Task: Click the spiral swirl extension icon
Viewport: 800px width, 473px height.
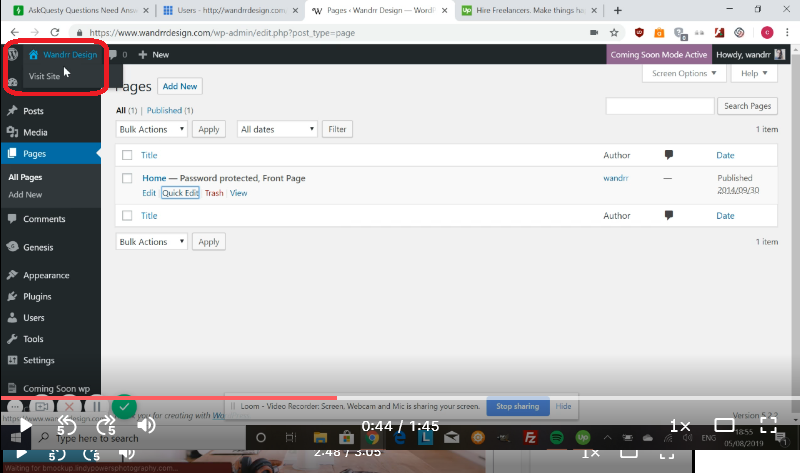Action: (x=739, y=33)
